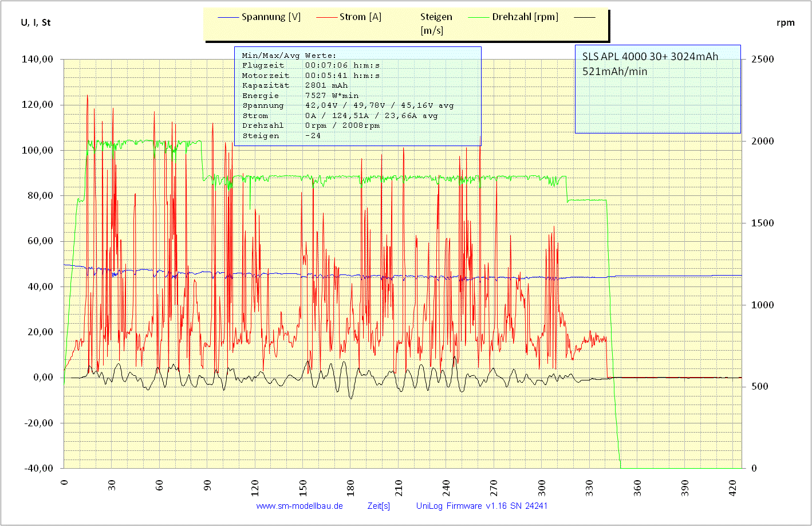The width and height of the screenshot is (812, 526).
Task: Click the red Strom legend line sample
Action: click(326, 17)
